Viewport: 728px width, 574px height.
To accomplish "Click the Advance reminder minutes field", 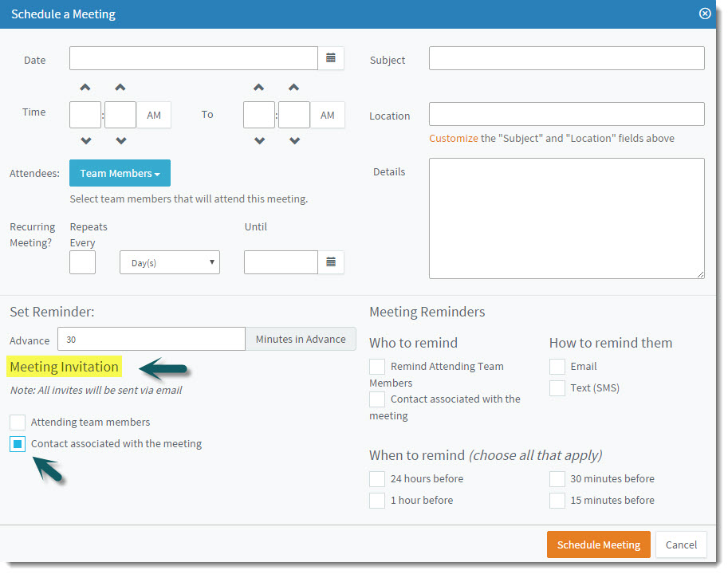I will click(x=152, y=339).
